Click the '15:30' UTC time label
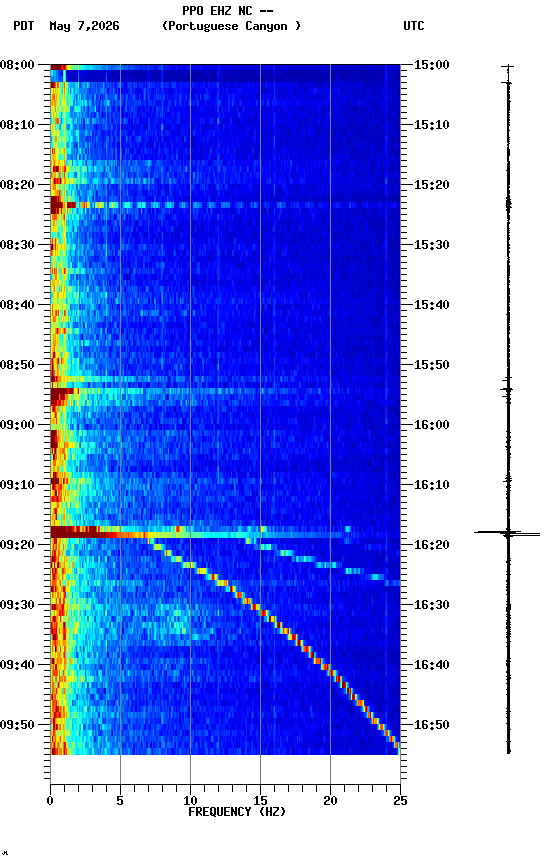Image resolution: width=552 pixels, height=864 pixels. click(x=432, y=245)
